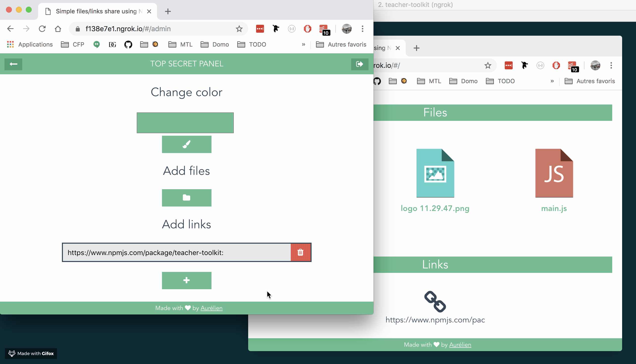Viewport: 636px width, 364px height.
Task: Open file picker with the folder button
Action: 186,198
